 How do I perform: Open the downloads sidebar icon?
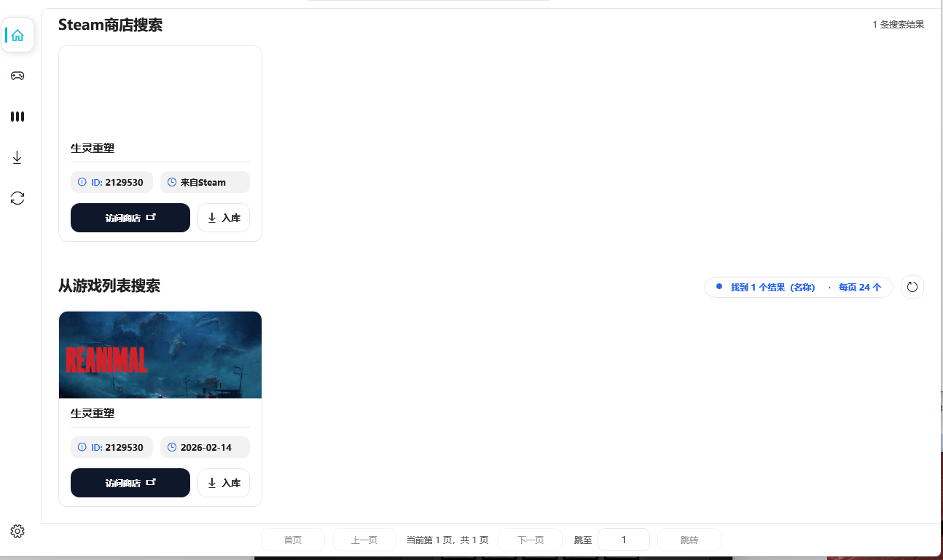pos(17,157)
